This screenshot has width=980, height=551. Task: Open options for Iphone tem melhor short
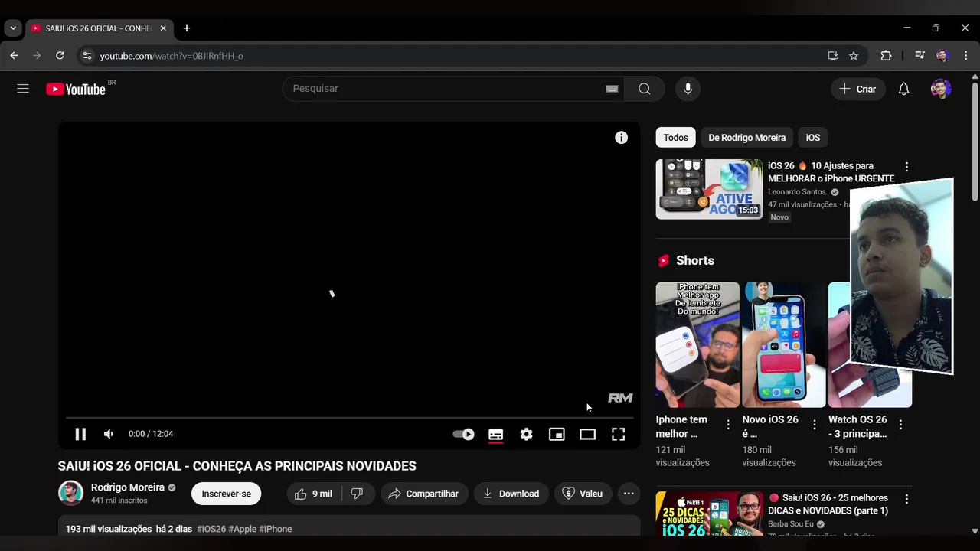pos(728,424)
